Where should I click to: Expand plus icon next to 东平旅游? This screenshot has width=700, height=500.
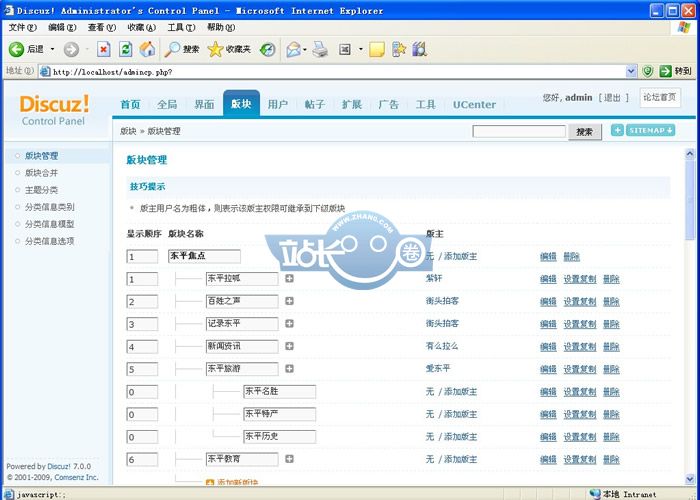pos(289,368)
